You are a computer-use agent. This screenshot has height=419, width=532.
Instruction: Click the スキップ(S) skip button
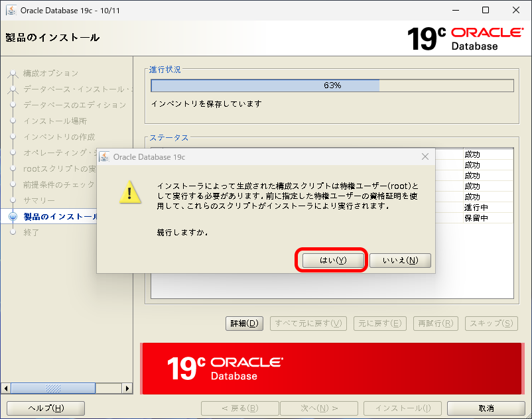click(x=492, y=324)
